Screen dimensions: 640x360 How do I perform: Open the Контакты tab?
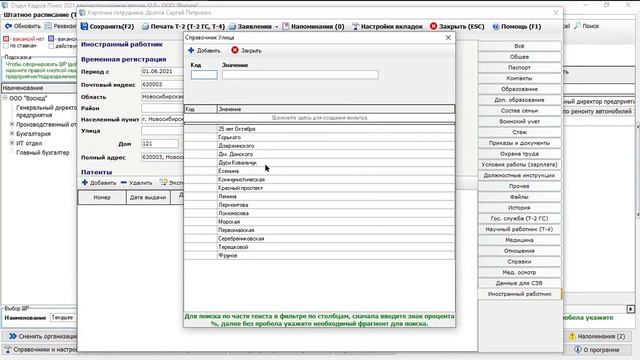(519, 78)
